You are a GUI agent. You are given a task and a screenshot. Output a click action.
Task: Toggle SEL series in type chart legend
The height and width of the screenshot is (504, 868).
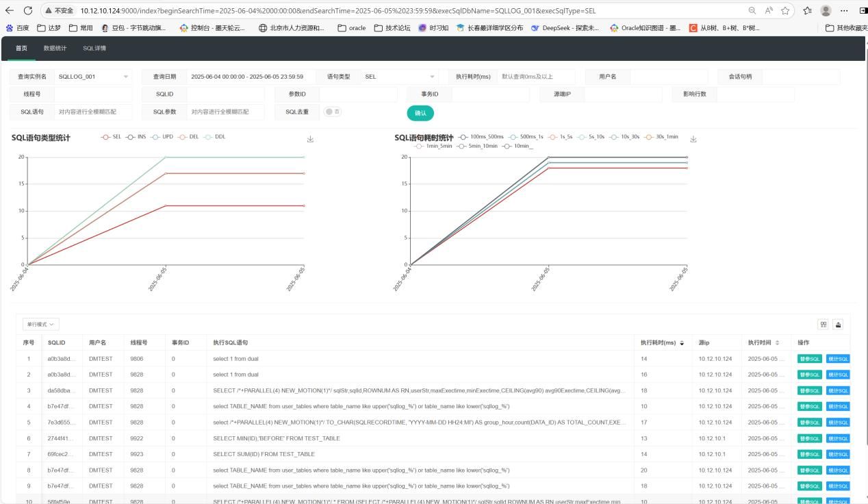111,137
